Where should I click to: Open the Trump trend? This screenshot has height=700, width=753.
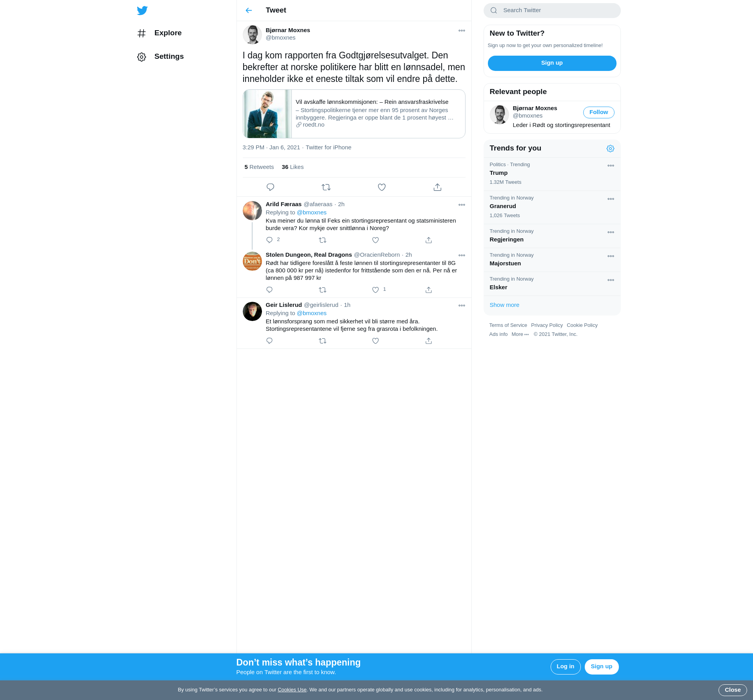pos(552,174)
